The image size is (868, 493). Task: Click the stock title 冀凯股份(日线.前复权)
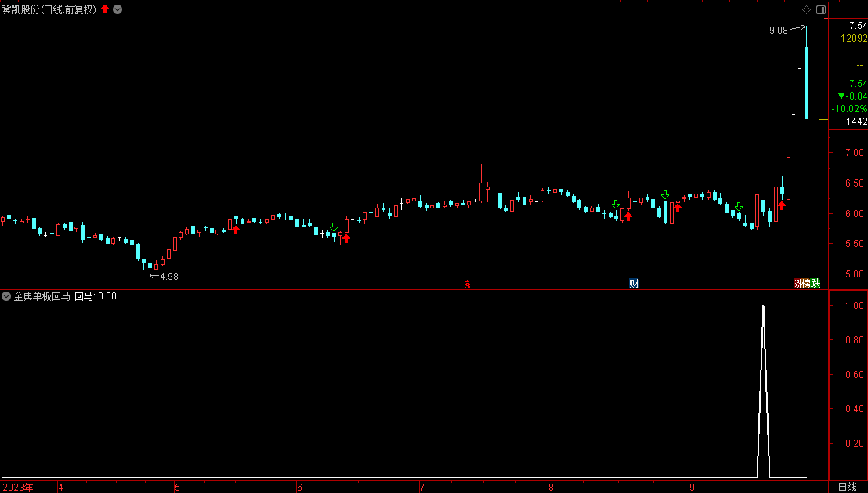coord(49,9)
